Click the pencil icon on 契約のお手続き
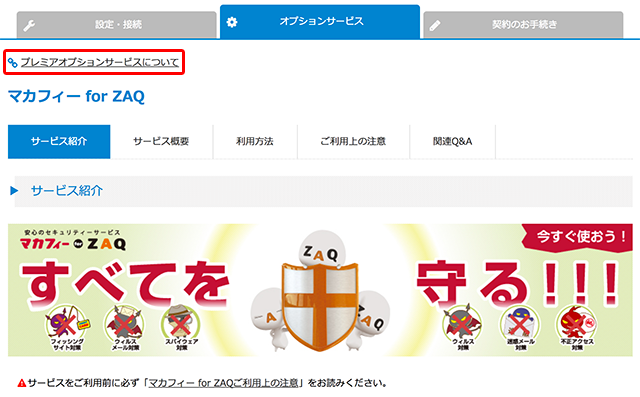Viewport: 640px width, 397px height. click(435, 26)
